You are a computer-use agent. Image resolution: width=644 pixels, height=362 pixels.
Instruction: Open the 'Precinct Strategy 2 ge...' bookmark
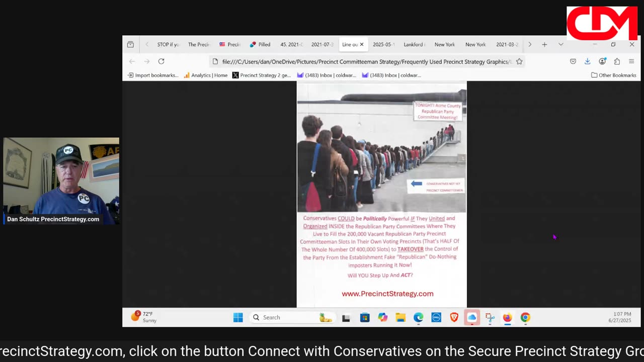[x=262, y=75]
